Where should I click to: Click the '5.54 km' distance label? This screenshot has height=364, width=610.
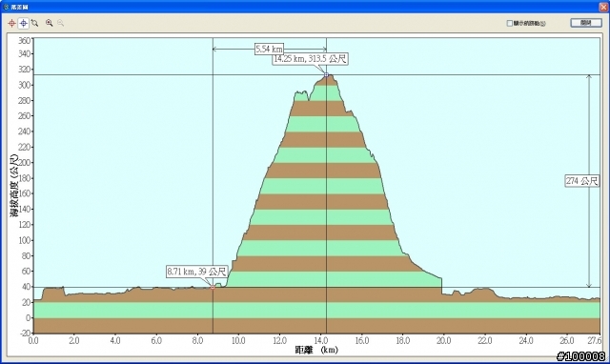click(269, 49)
